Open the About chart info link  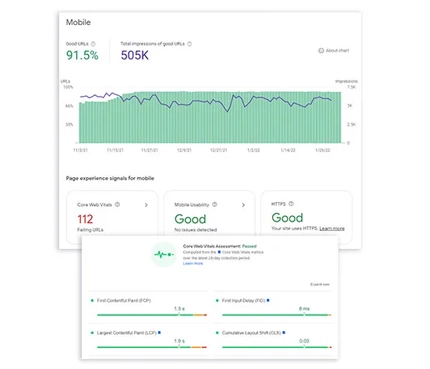[334, 51]
